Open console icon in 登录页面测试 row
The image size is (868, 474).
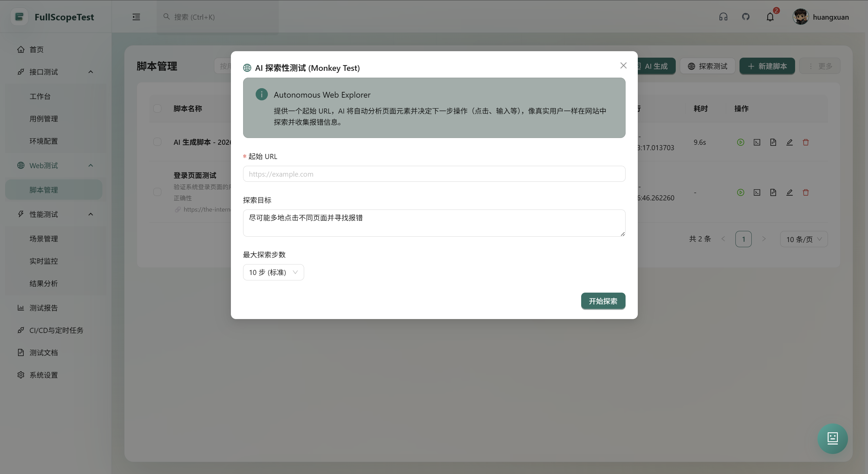[757, 193]
